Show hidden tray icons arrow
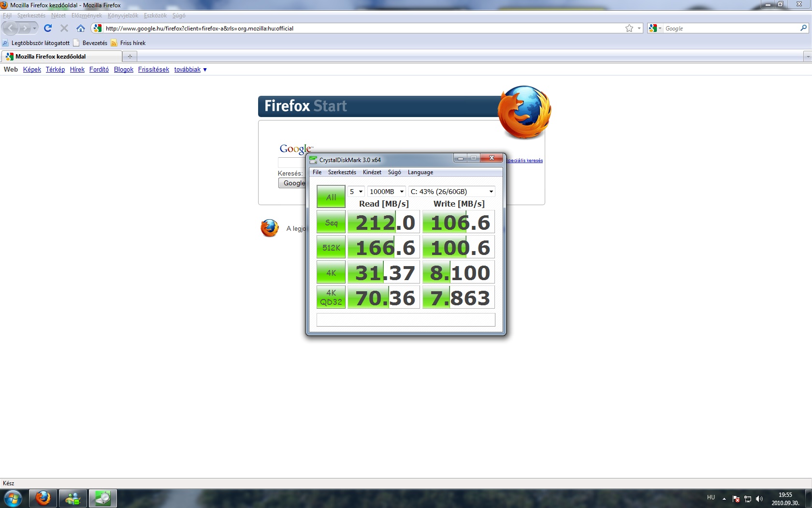812x508 pixels. 724,499
